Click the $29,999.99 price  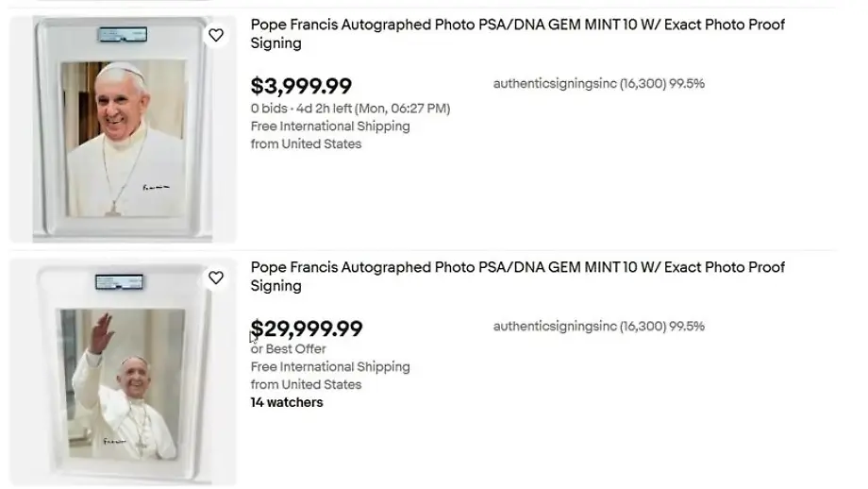coord(307,329)
